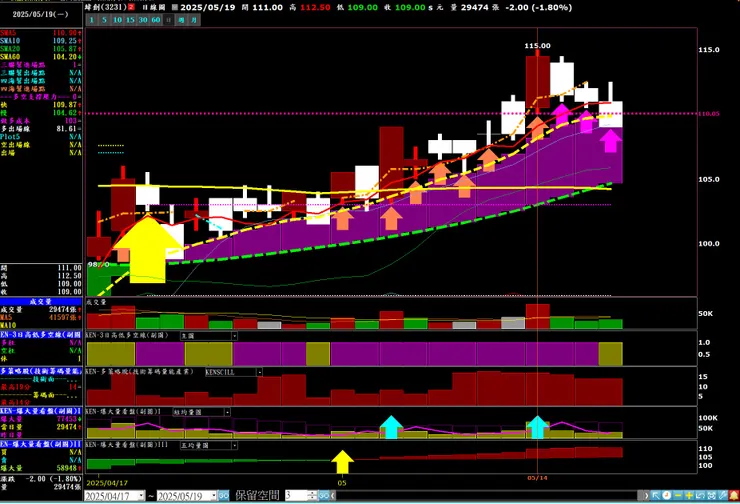
Task: Open the 五均量圖 dropdown in the 爆大量看盤 III panel
Action: [x=235, y=445]
